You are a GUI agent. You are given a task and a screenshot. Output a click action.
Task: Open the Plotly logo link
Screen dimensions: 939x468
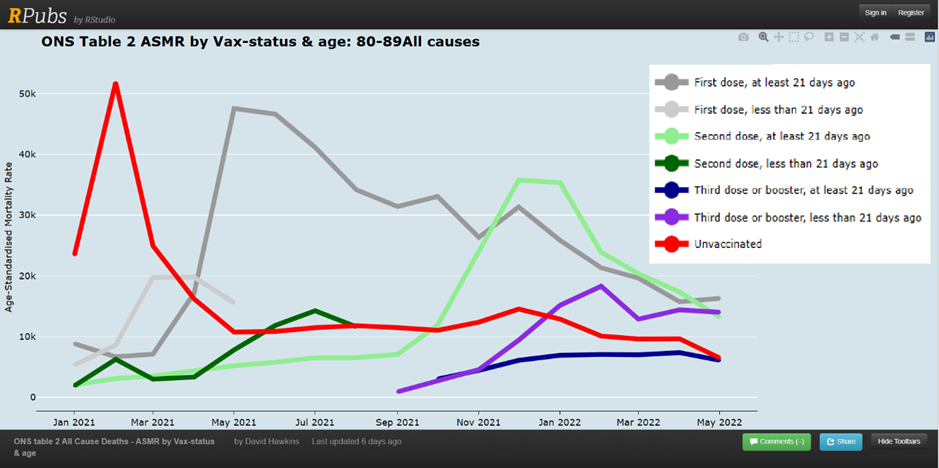point(929,37)
